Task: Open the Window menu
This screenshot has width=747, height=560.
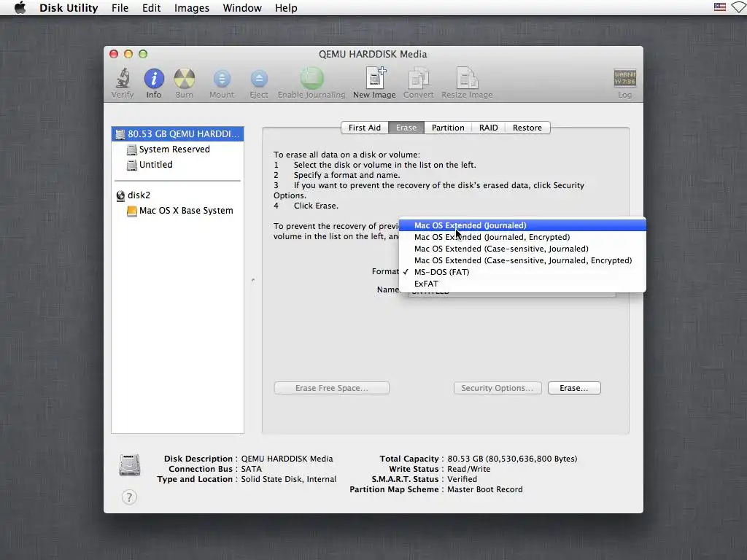Action: pyautogui.click(x=242, y=7)
